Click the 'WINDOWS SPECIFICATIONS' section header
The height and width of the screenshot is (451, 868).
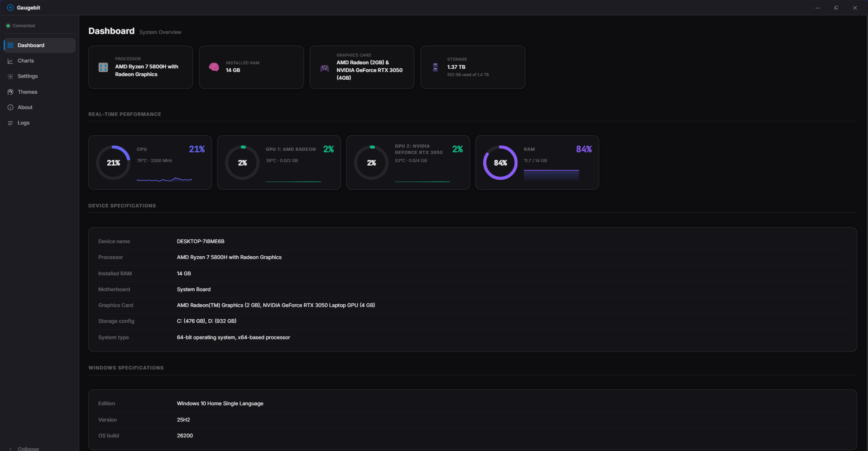pos(126,368)
